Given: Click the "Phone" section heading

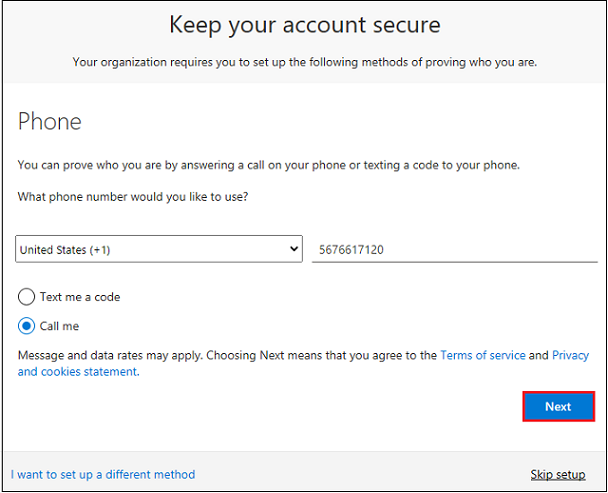Looking at the screenshot, I should [50, 122].
